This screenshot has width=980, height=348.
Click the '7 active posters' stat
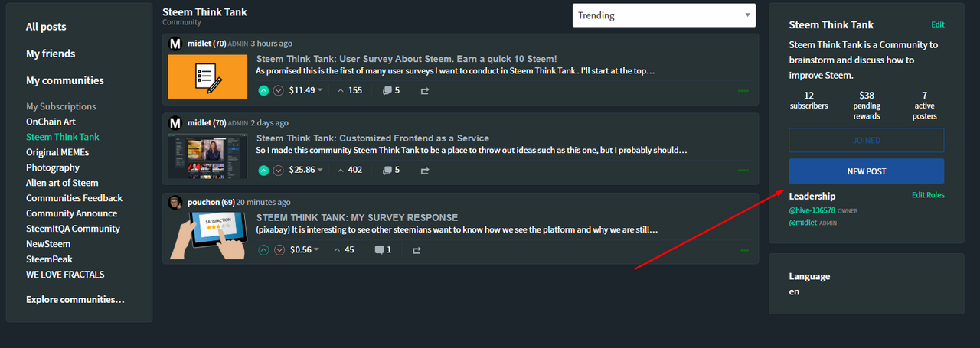925,106
